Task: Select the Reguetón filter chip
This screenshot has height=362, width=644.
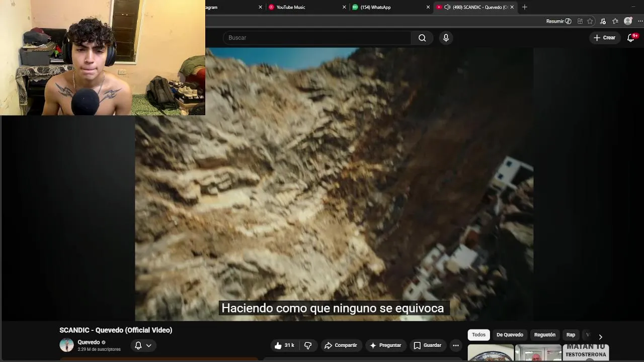Action: pos(545,335)
